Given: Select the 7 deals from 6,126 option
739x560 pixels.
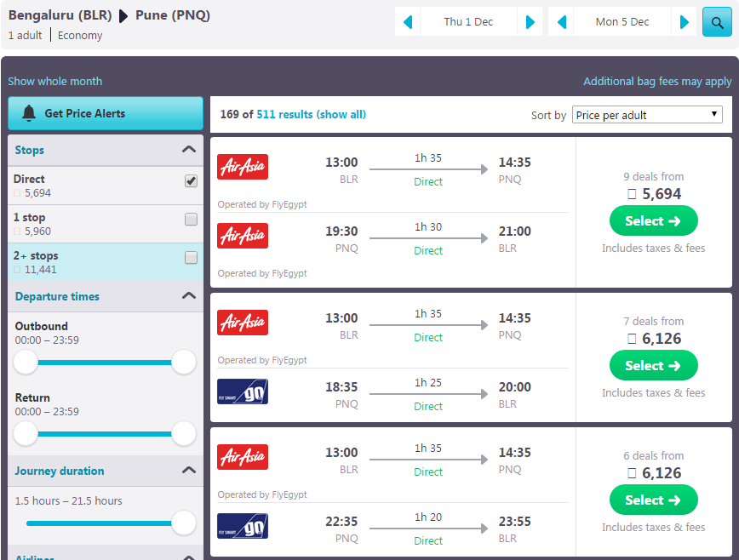Looking at the screenshot, I should click(653, 365).
